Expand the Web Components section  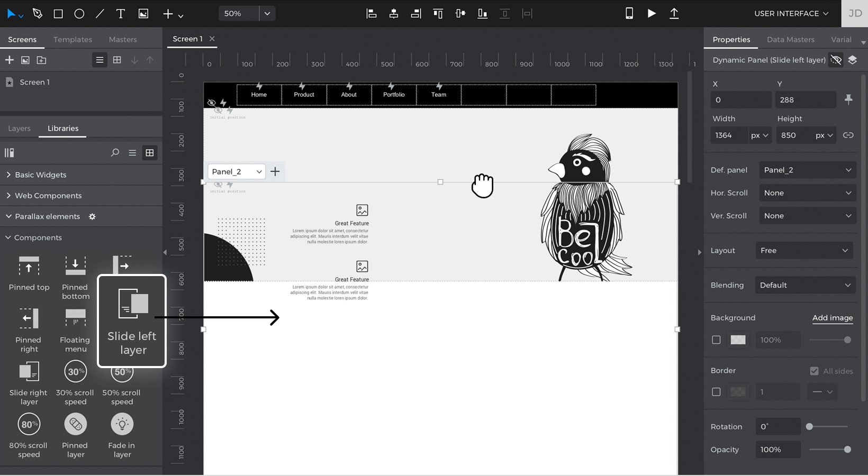pyautogui.click(x=81, y=196)
